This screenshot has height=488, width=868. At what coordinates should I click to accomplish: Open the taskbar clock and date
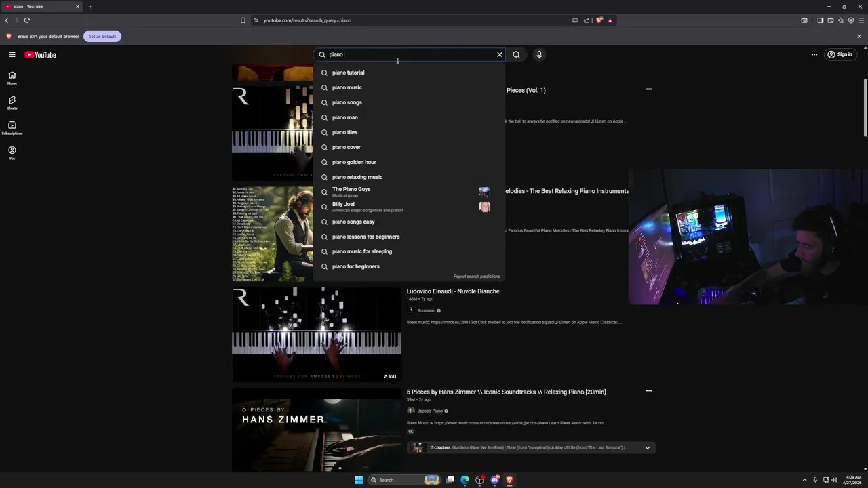[852, 480]
